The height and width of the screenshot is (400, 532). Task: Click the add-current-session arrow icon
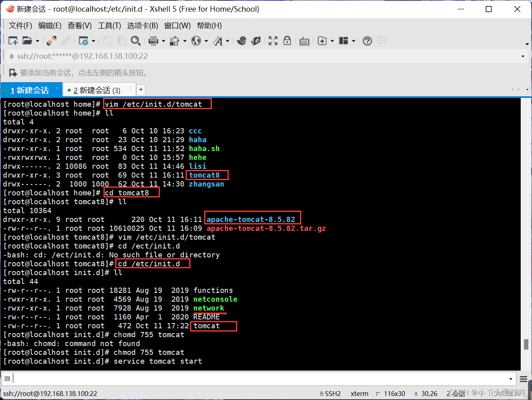(13, 73)
